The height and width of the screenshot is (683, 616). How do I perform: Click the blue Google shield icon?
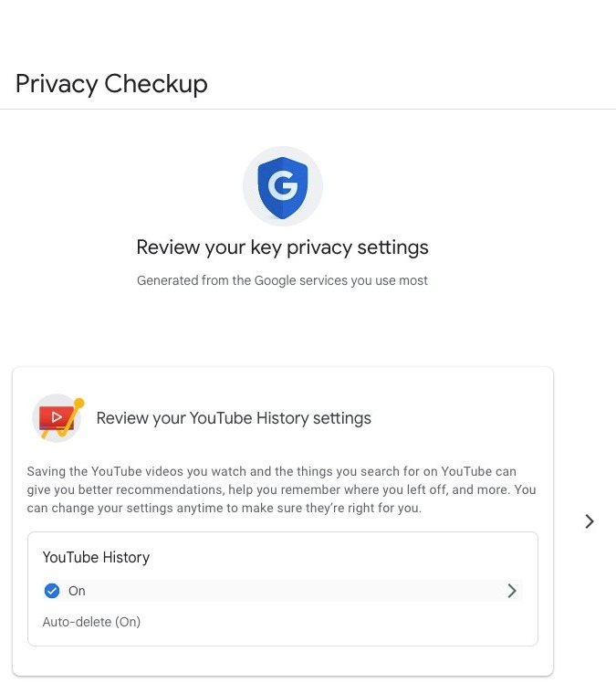click(x=282, y=186)
